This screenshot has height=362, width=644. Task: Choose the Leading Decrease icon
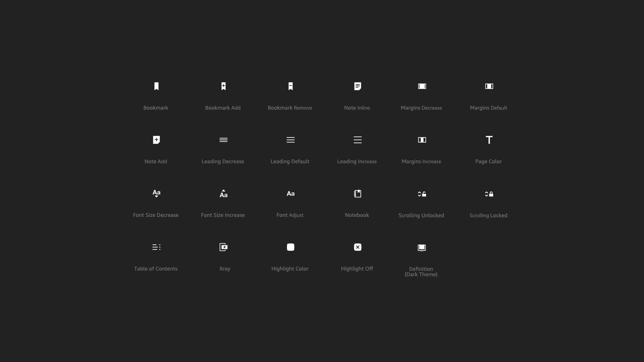coord(223,140)
